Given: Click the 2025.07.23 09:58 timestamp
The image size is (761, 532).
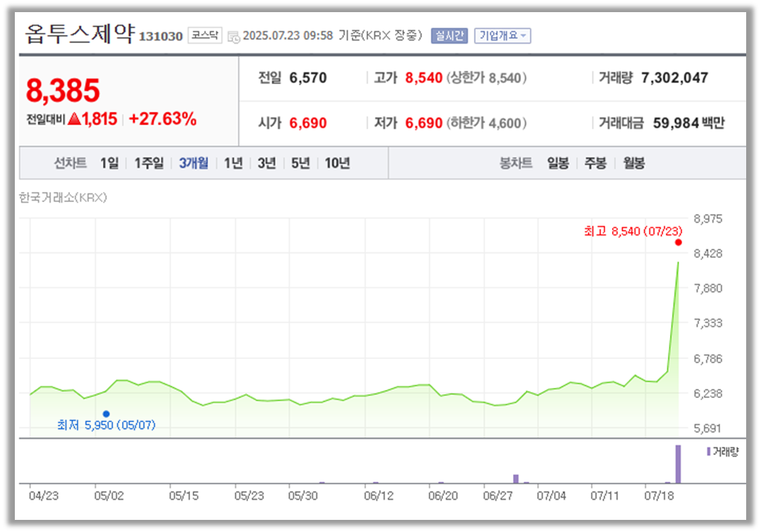Looking at the screenshot, I should point(288,36).
